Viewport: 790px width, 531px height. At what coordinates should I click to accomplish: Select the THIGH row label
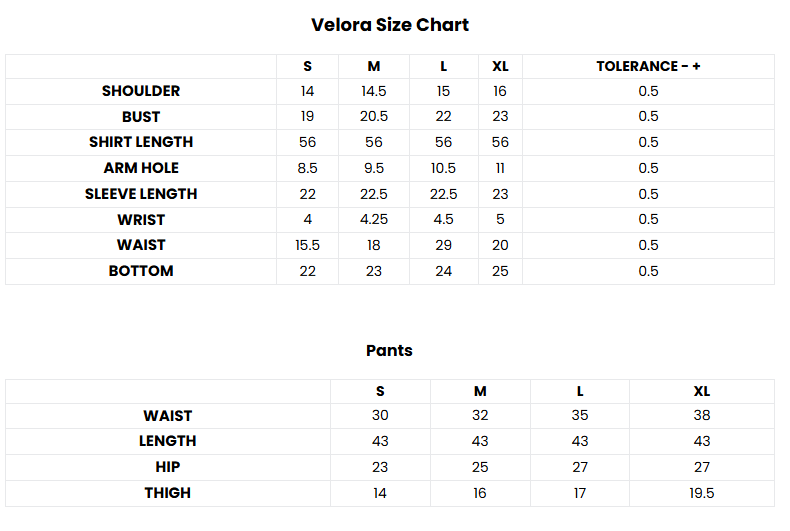coord(167,492)
